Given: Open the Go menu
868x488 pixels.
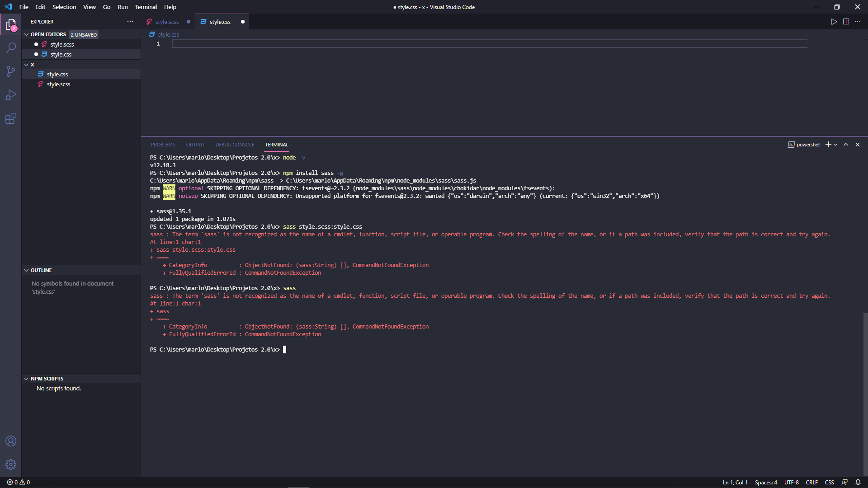Looking at the screenshot, I should click(x=107, y=7).
